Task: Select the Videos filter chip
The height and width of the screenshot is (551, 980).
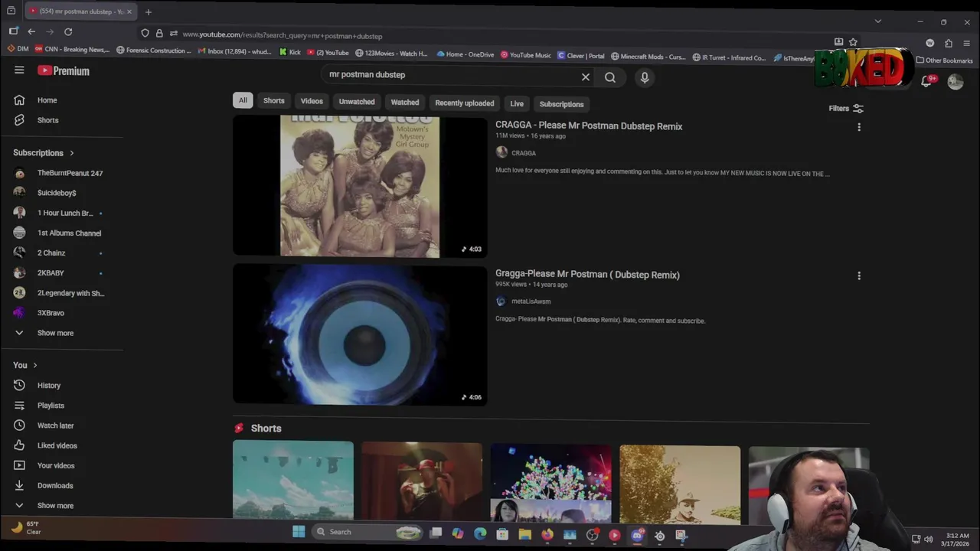Action: (x=312, y=101)
